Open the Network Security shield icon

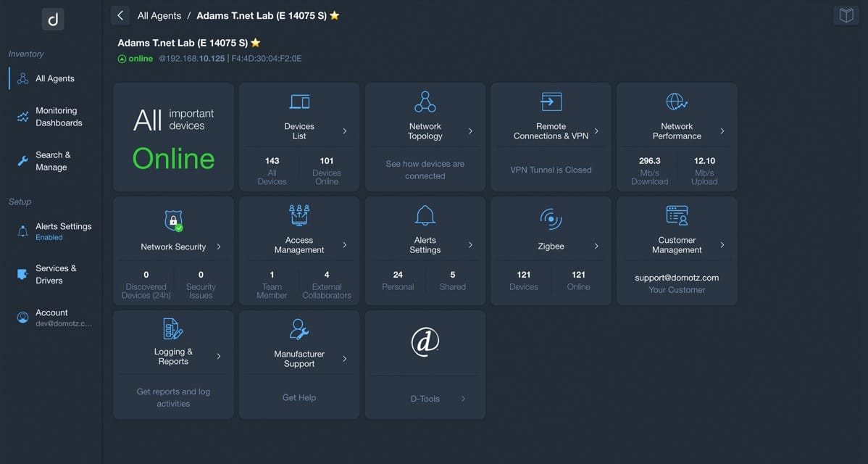click(x=173, y=221)
